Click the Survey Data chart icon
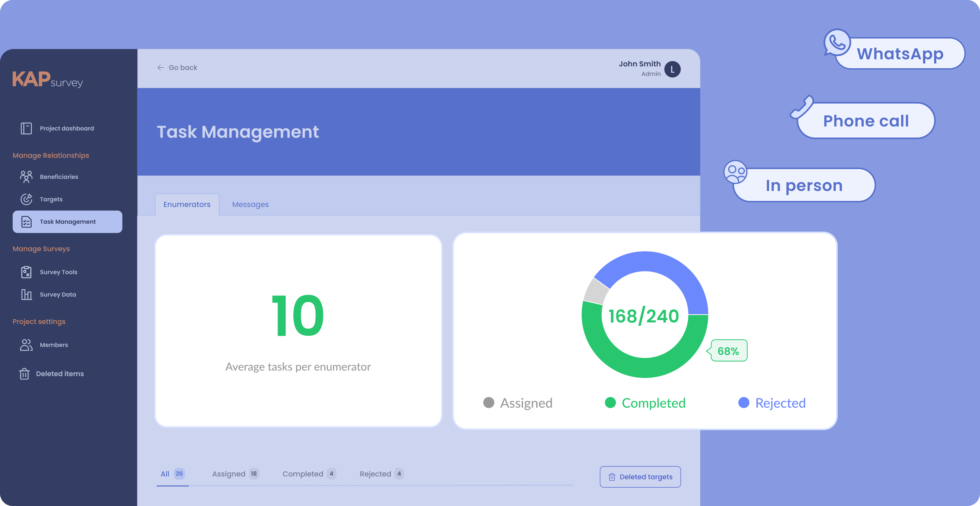Image resolution: width=980 pixels, height=506 pixels. click(x=26, y=295)
